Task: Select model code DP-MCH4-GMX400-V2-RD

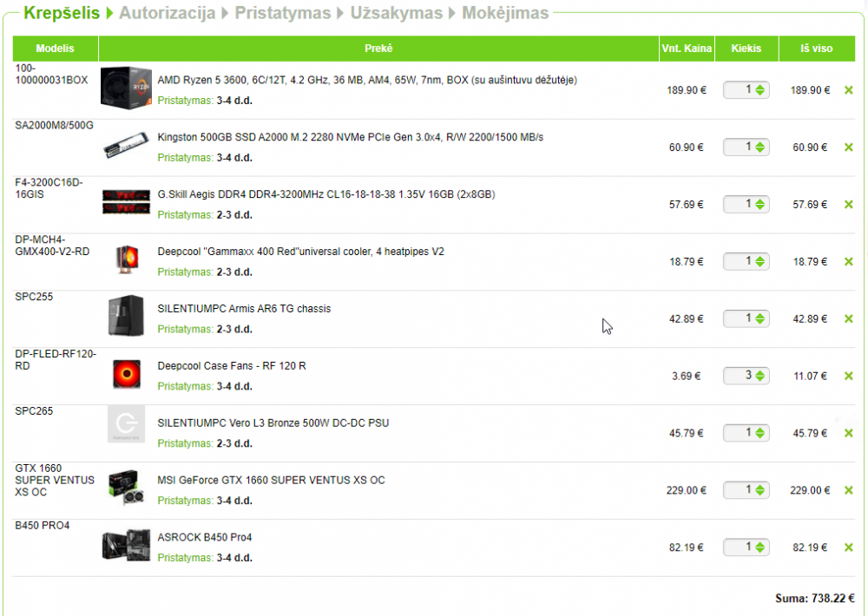Action: tap(52, 246)
